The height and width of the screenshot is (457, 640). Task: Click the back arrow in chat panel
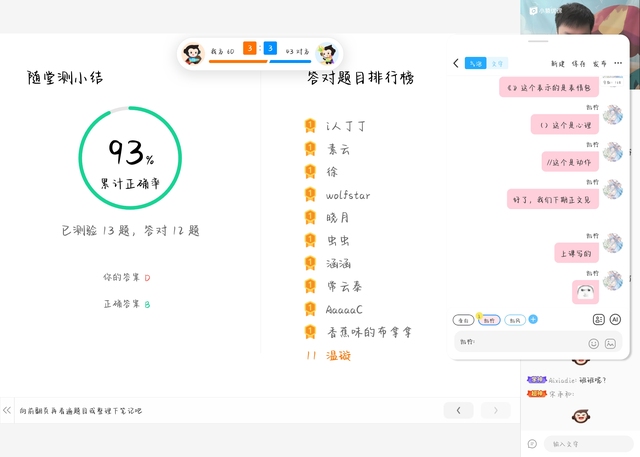(457, 63)
